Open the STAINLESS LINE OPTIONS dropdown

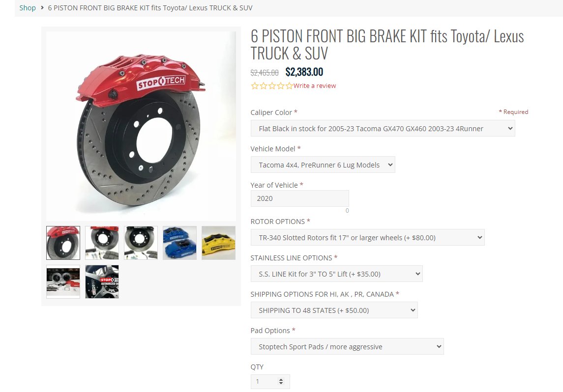coord(336,274)
